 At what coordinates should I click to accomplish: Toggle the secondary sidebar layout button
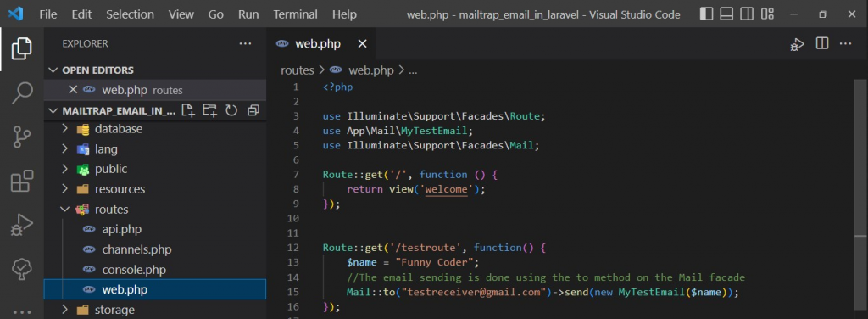(747, 14)
